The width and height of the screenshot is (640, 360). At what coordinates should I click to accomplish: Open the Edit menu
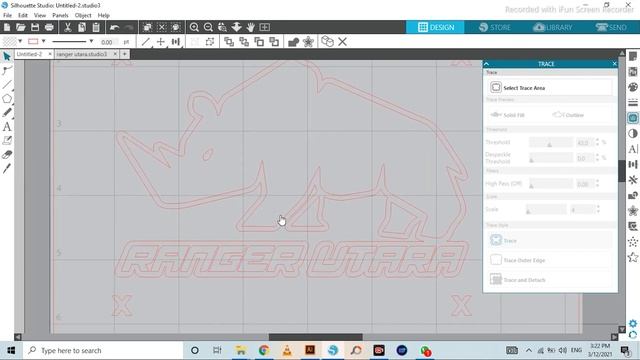[x=23, y=15]
